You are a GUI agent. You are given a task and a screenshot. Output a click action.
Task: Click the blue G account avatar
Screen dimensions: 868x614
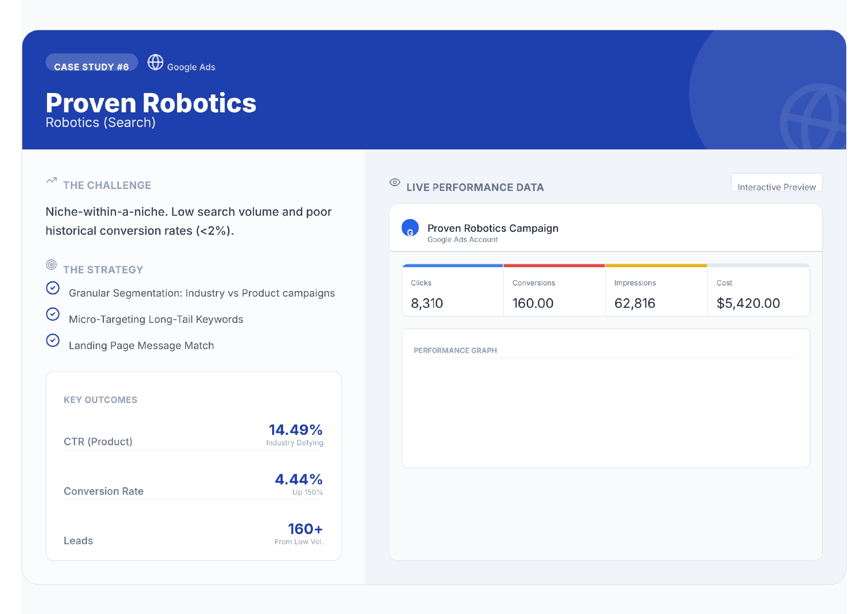point(410,228)
